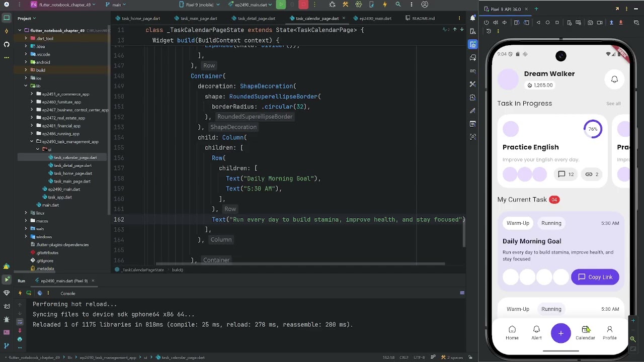
Task: Take an emulator screenshot with the camera icon
Action: point(590,23)
